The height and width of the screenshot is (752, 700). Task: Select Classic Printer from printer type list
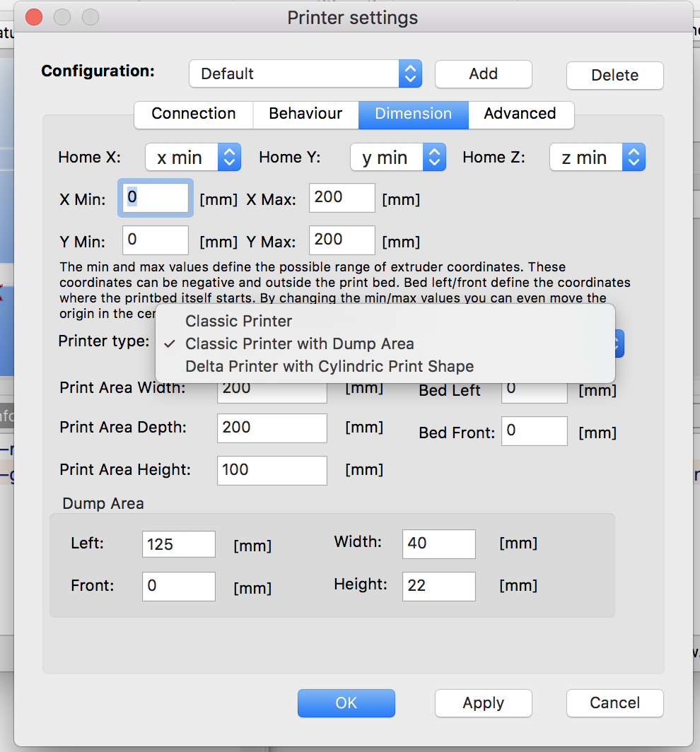238,321
